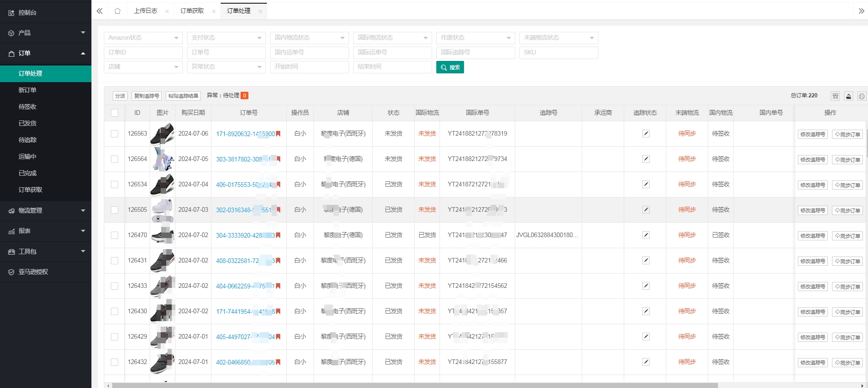This screenshot has height=388, width=868.
Task: Click the green 搜索 button
Action: (450, 67)
